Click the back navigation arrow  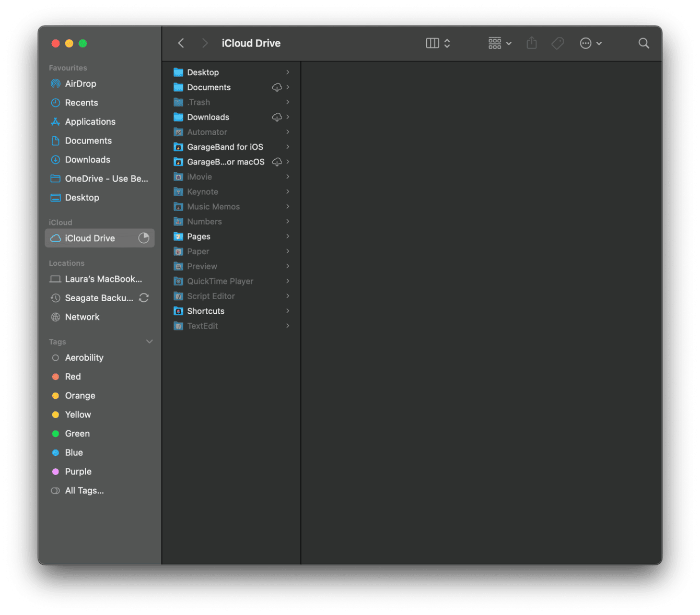point(180,43)
